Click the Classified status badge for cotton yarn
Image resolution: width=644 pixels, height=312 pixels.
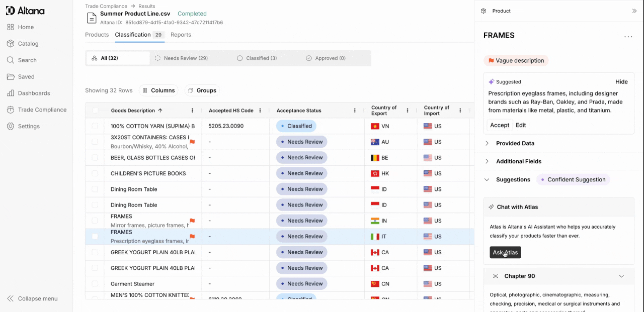tap(296, 126)
